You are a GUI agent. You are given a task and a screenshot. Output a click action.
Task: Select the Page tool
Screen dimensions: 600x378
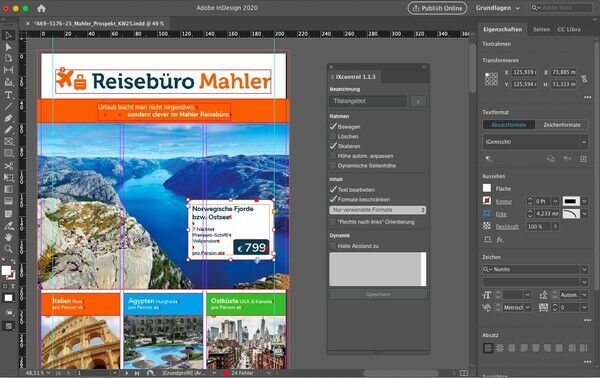(8, 58)
